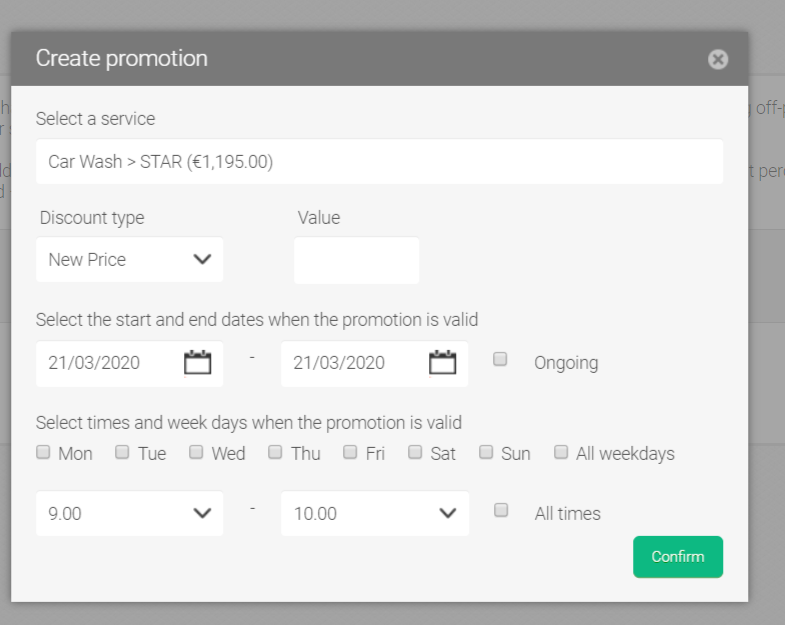Click the Ongoing label
785x625 pixels.
point(566,363)
